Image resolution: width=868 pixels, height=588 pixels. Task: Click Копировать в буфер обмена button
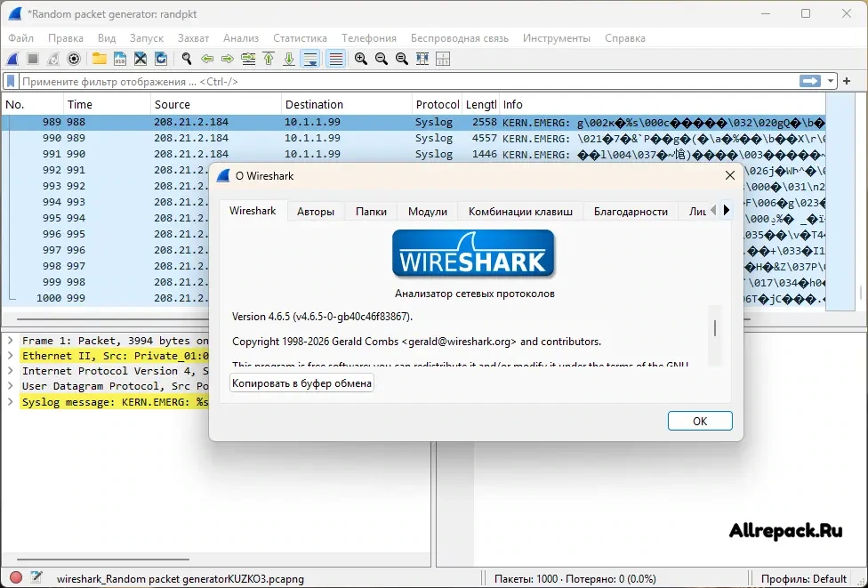(301, 383)
